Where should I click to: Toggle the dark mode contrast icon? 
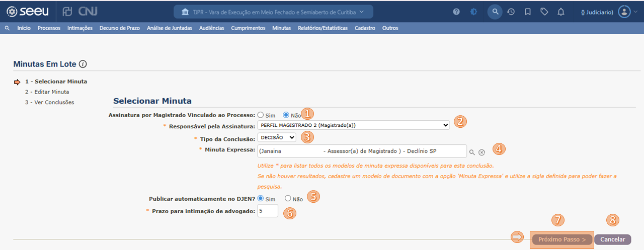(x=473, y=12)
